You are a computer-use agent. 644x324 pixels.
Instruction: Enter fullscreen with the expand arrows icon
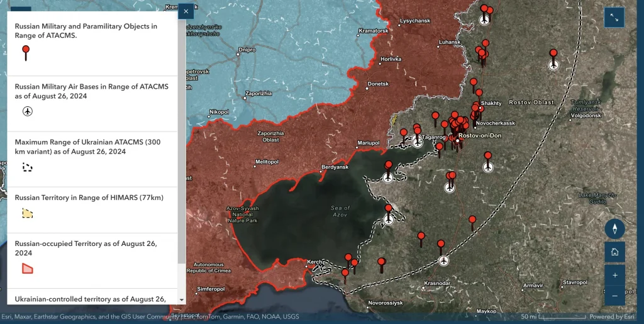point(614,17)
